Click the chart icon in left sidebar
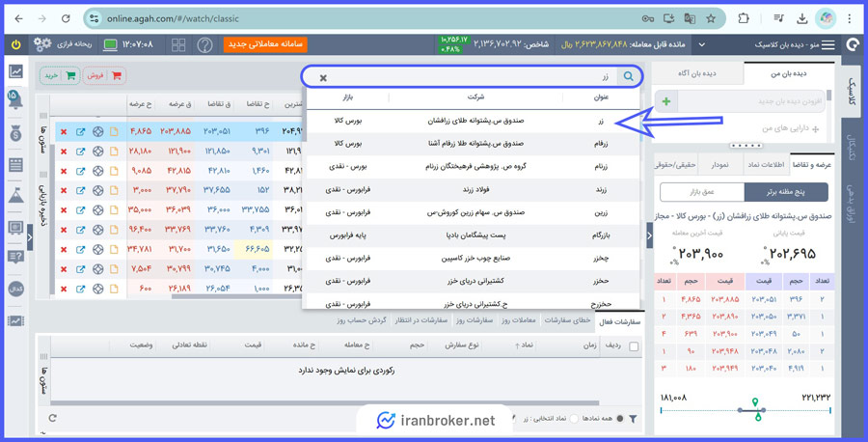 [x=15, y=70]
